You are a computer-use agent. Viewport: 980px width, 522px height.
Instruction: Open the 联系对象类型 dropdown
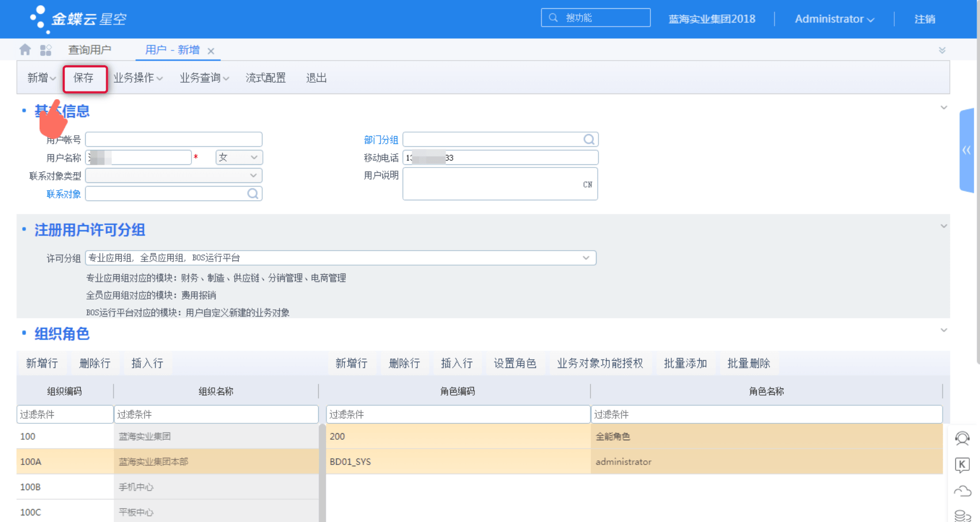[x=253, y=175]
